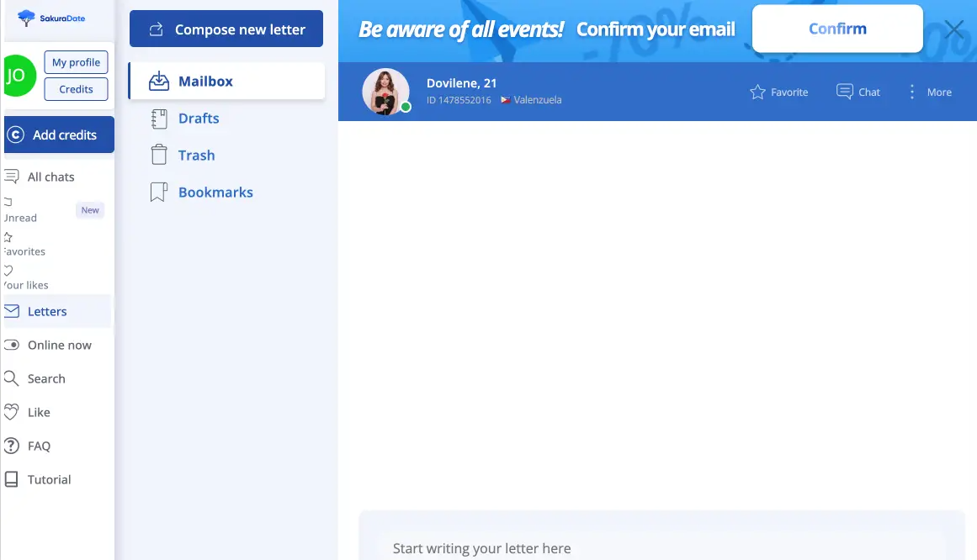
Task: Start Chat with Dovilene
Action: click(858, 92)
